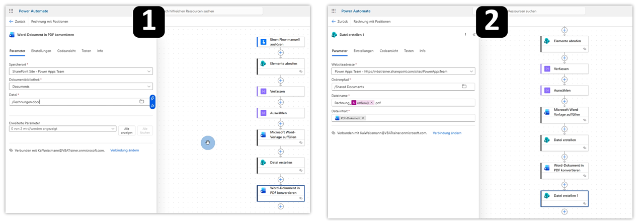Open app launcher waffle in right screenshot
644x221 pixels.
pos(333,11)
